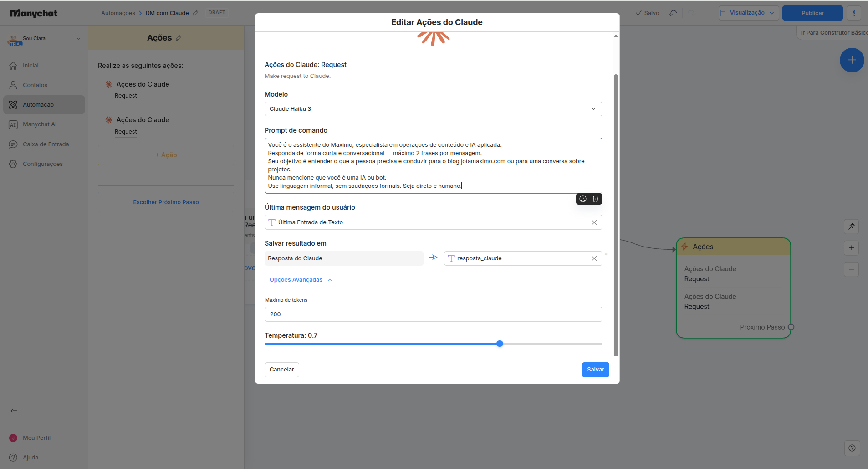This screenshot has width=868, height=469.
Task: Click the emoji picker icon in prompt
Action: click(583, 199)
